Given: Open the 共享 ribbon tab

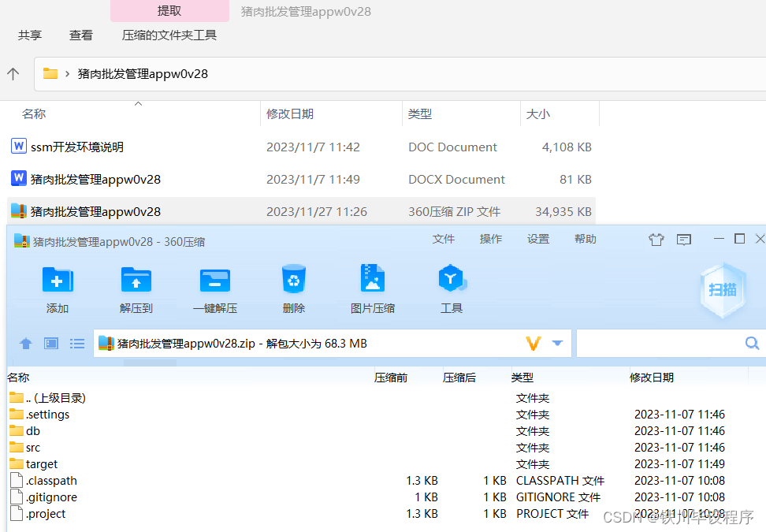Looking at the screenshot, I should [x=30, y=35].
